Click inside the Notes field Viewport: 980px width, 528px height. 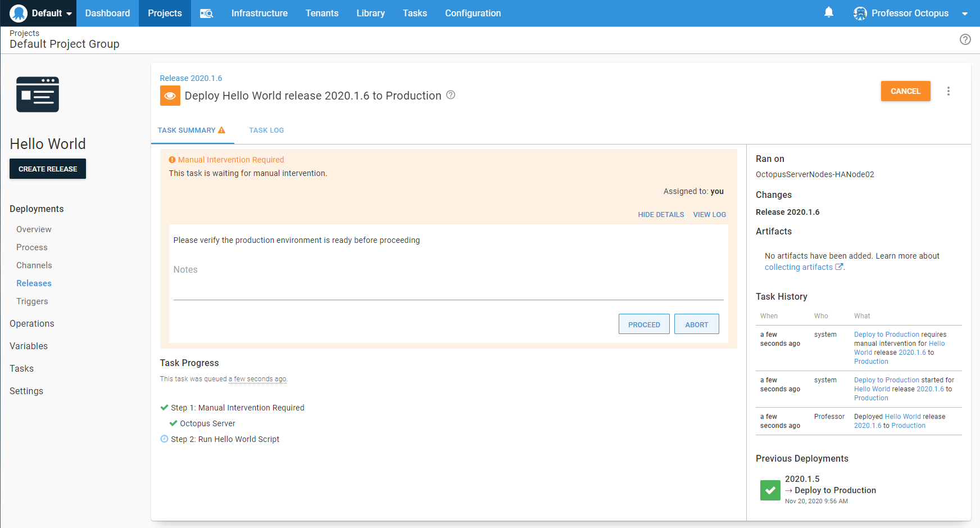pos(393,276)
